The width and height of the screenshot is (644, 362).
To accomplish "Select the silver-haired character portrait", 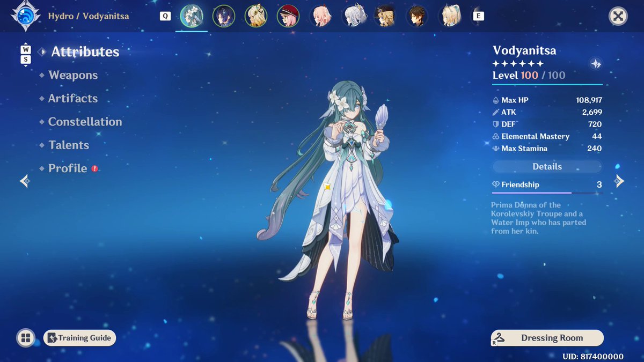I will click(353, 16).
